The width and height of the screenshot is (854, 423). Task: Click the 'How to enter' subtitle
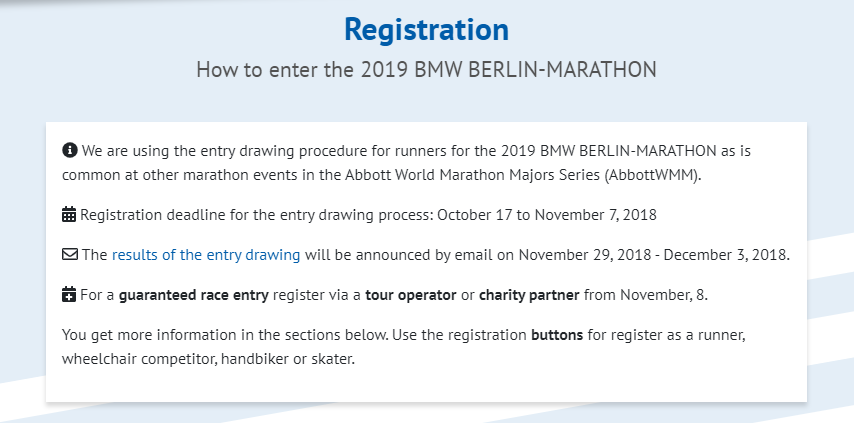(426, 70)
